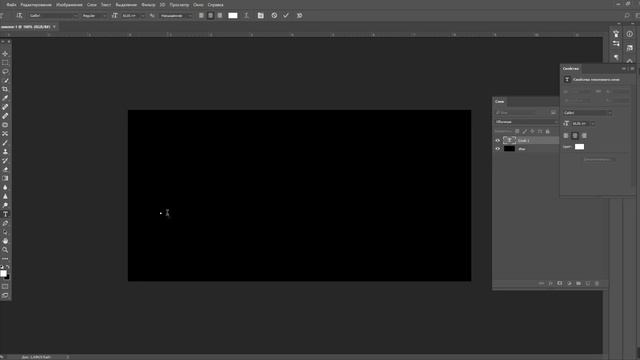The height and width of the screenshot is (360, 640).
Task: Open the paragraph panel icon in right dock
Action: point(616,57)
